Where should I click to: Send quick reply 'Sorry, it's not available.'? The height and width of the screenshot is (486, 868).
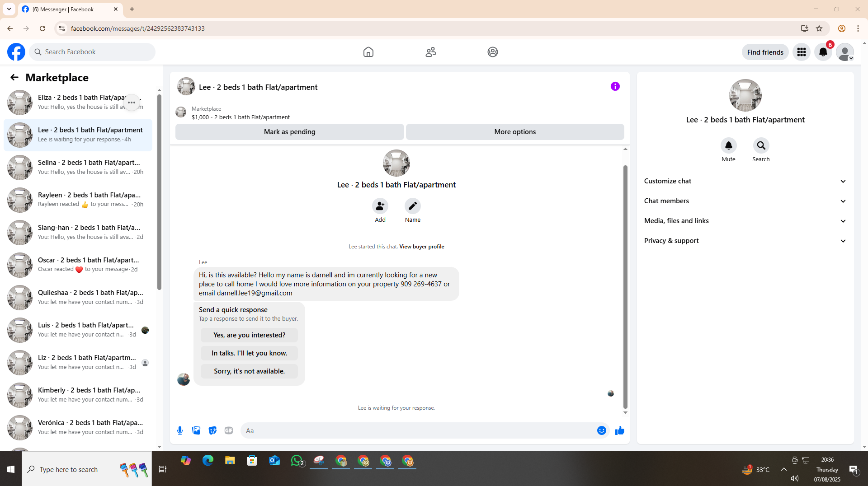coord(250,371)
